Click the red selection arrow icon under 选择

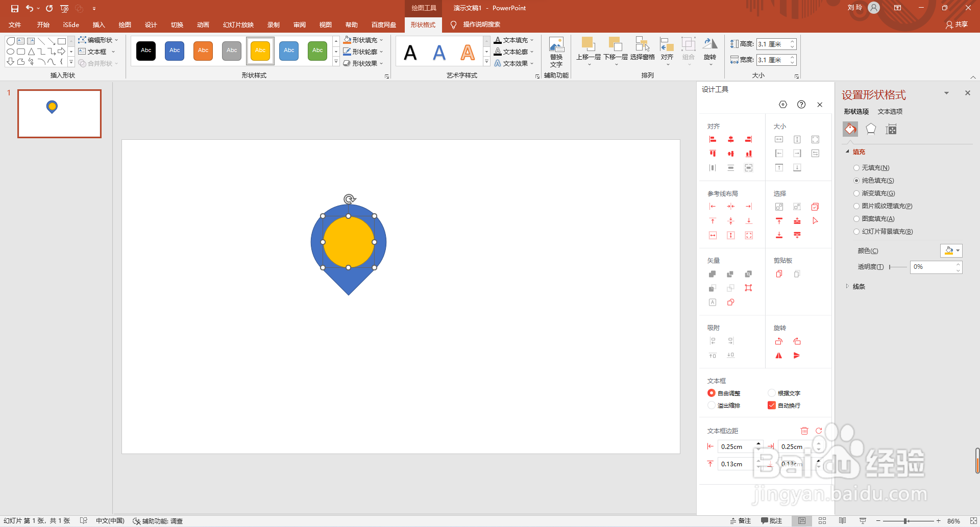815,221
